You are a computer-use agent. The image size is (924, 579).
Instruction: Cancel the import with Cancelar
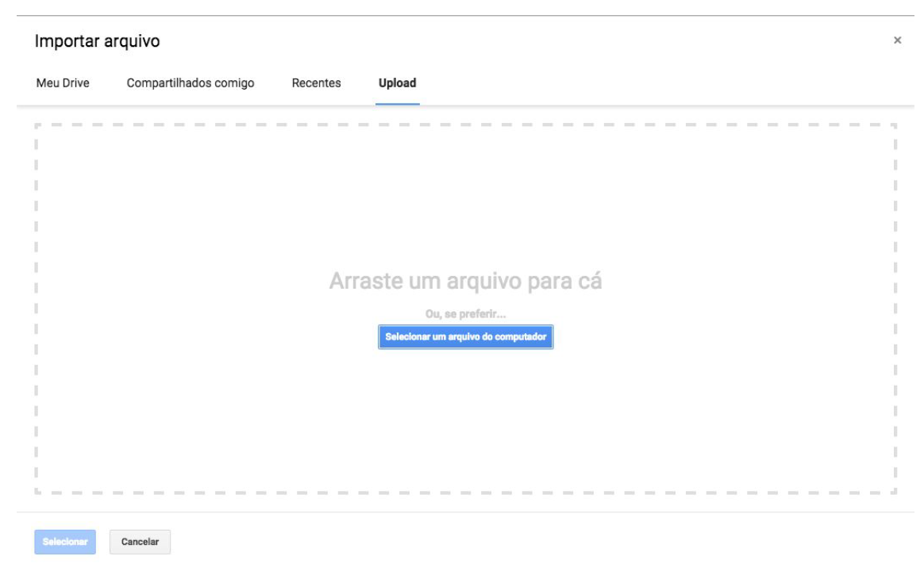140,543
